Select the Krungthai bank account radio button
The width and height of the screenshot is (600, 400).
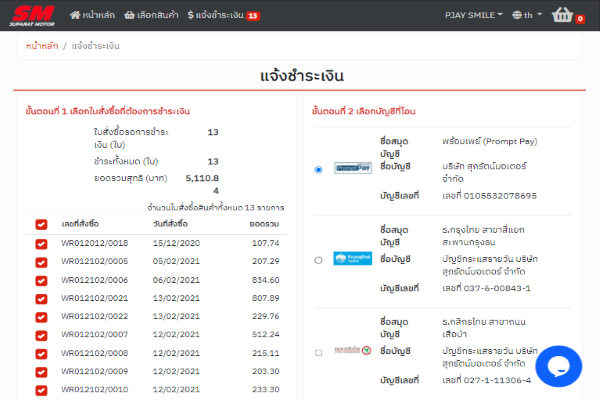318,259
